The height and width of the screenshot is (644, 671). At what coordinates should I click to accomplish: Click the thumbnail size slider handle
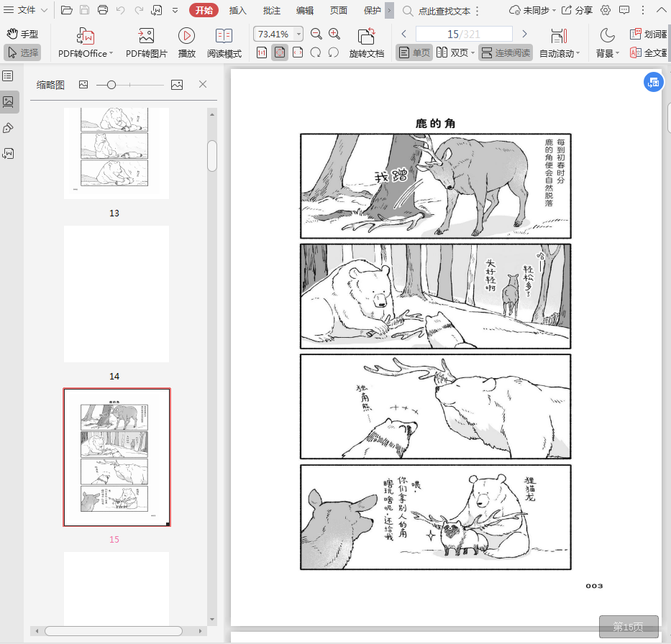coord(111,85)
